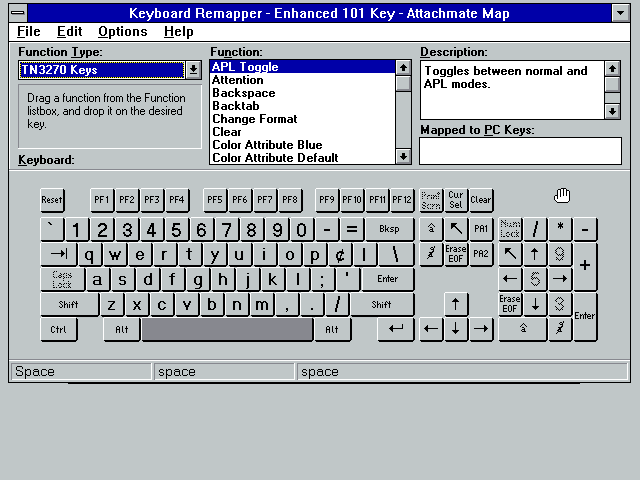Click the numpad minus key
640x480 pixels.
585,229
